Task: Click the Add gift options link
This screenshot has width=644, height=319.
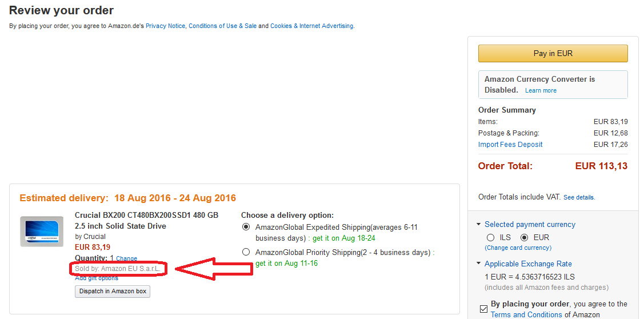Action: [97, 278]
